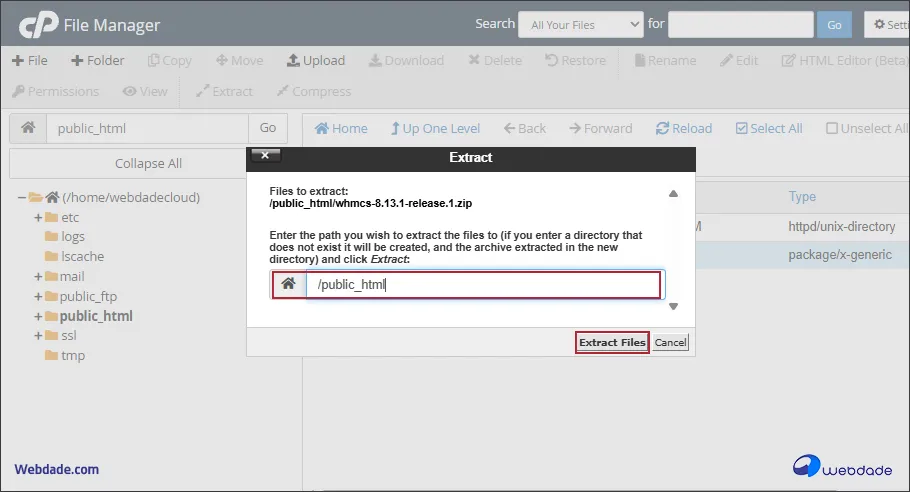Open the All Your Files search dropdown
910x492 pixels.
pos(583,24)
